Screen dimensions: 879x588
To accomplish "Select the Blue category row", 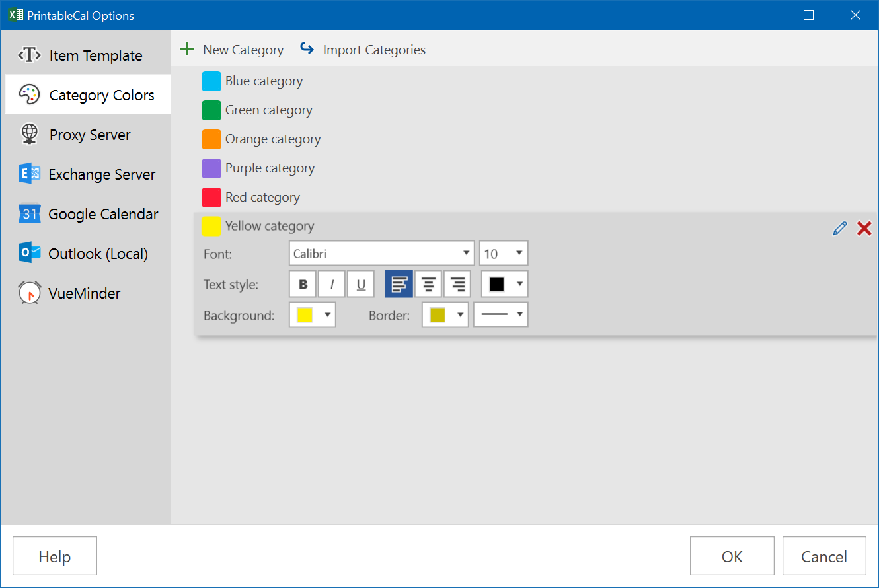I will (536, 81).
